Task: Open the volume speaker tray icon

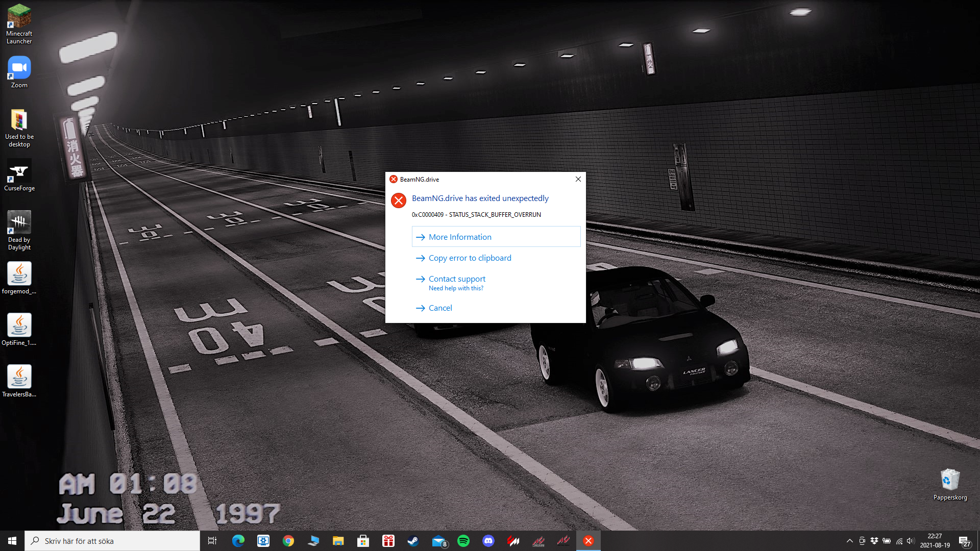Action: [x=911, y=541]
